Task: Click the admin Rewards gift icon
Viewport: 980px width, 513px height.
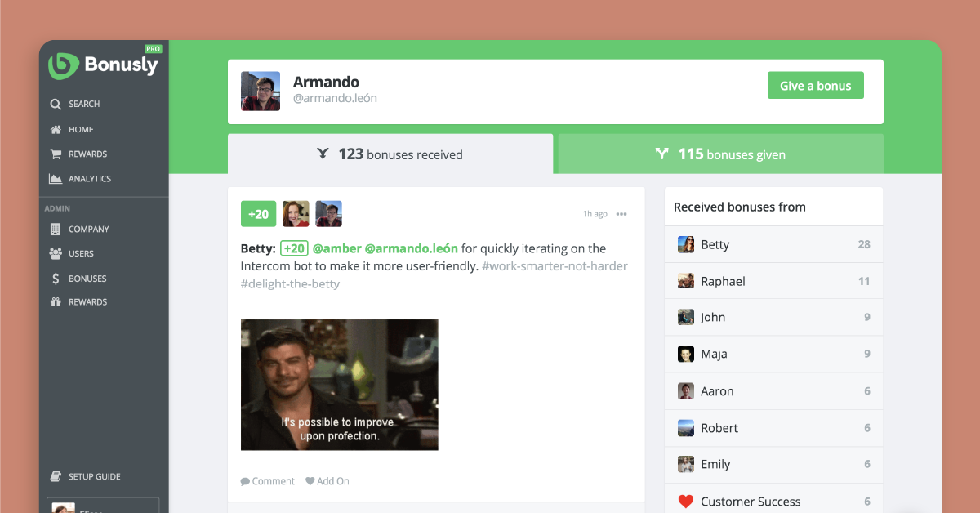Action: pos(56,302)
